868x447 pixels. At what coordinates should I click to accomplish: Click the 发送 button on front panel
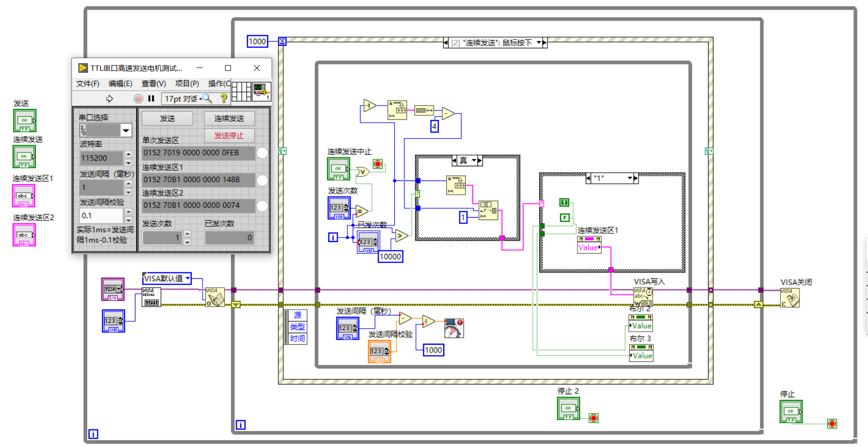click(167, 118)
